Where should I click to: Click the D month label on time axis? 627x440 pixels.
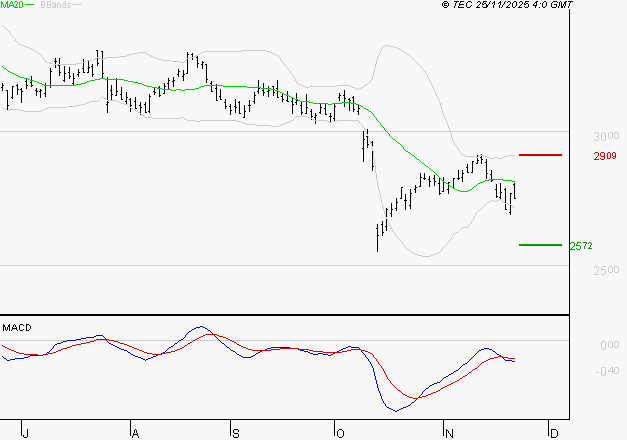point(554,434)
